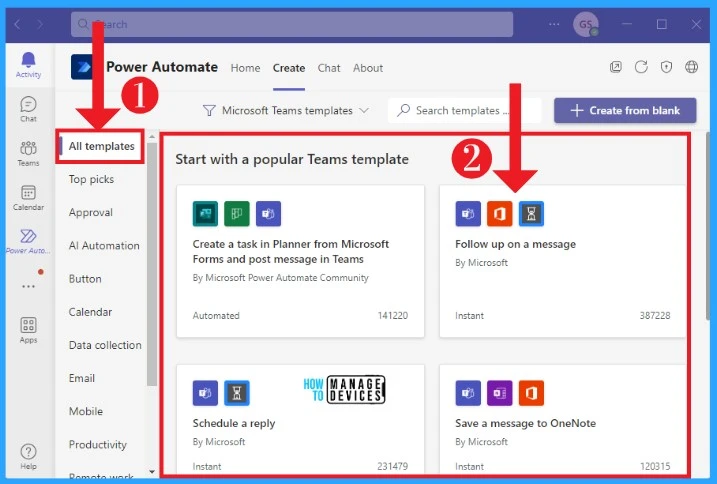717x484 pixels.
Task: Click Create from blank button
Action: click(x=625, y=110)
